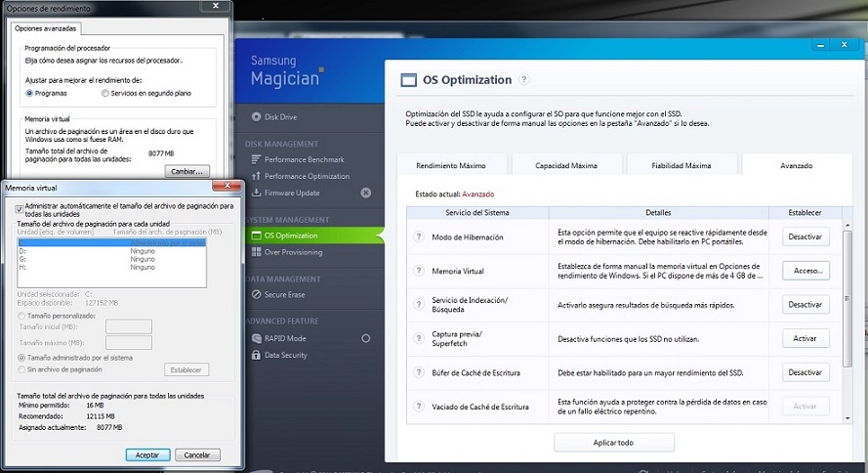Click Desactivar for Búfer de Caché de Escritura
Screen dimensions: 868x473
(x=806, y=372)
